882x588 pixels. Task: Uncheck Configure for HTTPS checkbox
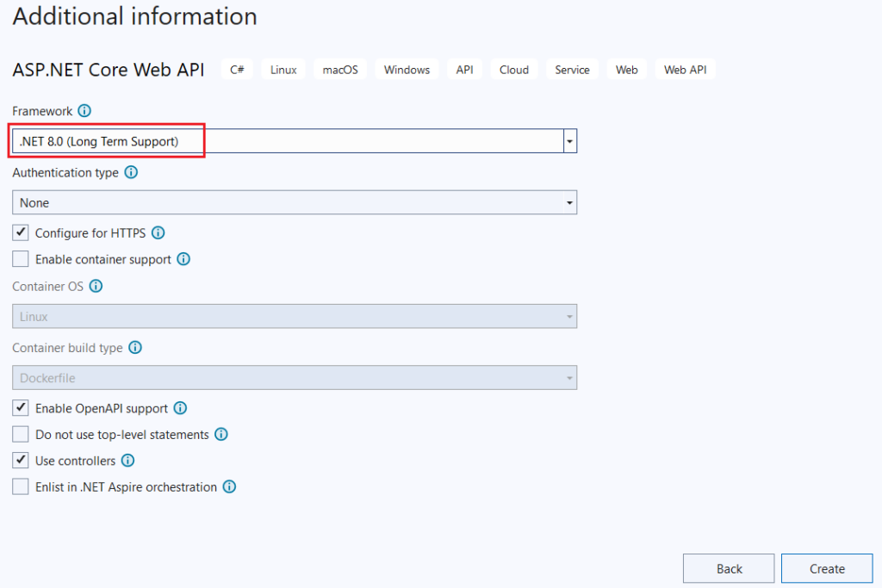(x=21, y=232)
